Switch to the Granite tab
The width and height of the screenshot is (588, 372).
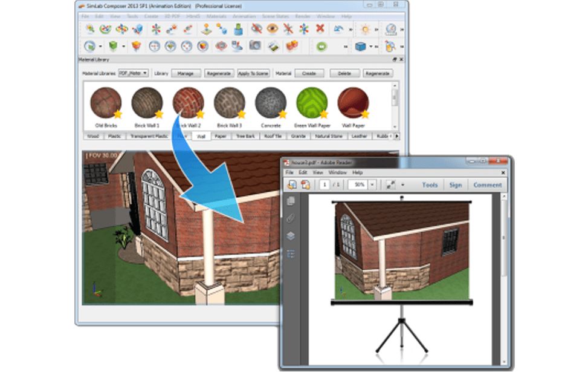click(x=298, y=136)
